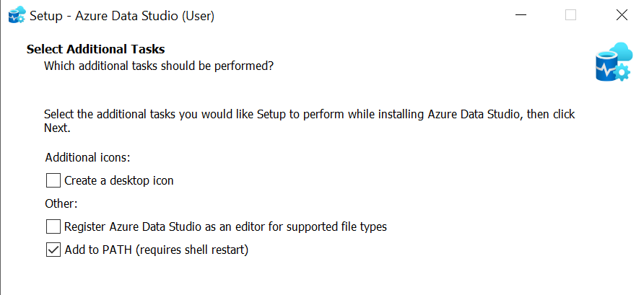Click the 'Register Azure Data Studio as an editor' label
644x295 pixels.
tap(225, 226)
